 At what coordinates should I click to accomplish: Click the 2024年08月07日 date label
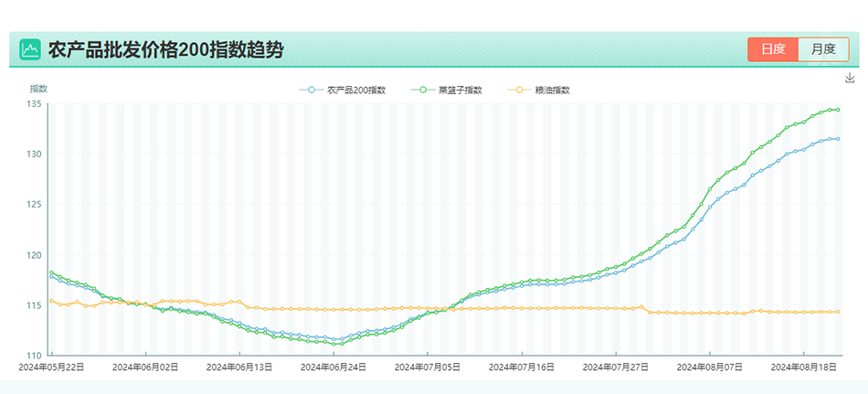pyautogui.click(x=710, y=367)
